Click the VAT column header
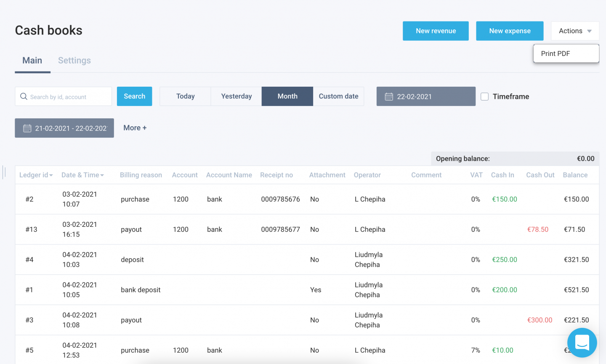Image resolution: width=606 pixels, height=364 pixels. click(x=476, y=175)
